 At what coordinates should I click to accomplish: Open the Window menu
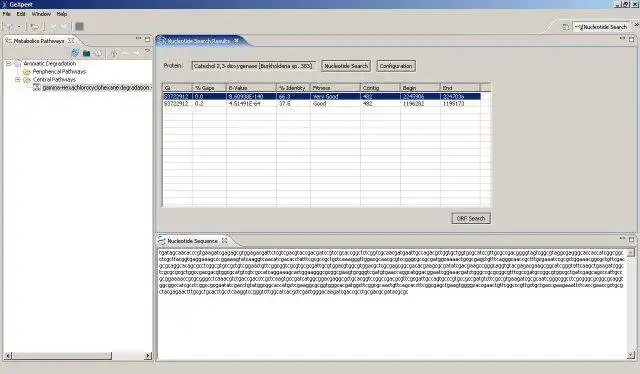click(x=41, y=14)
